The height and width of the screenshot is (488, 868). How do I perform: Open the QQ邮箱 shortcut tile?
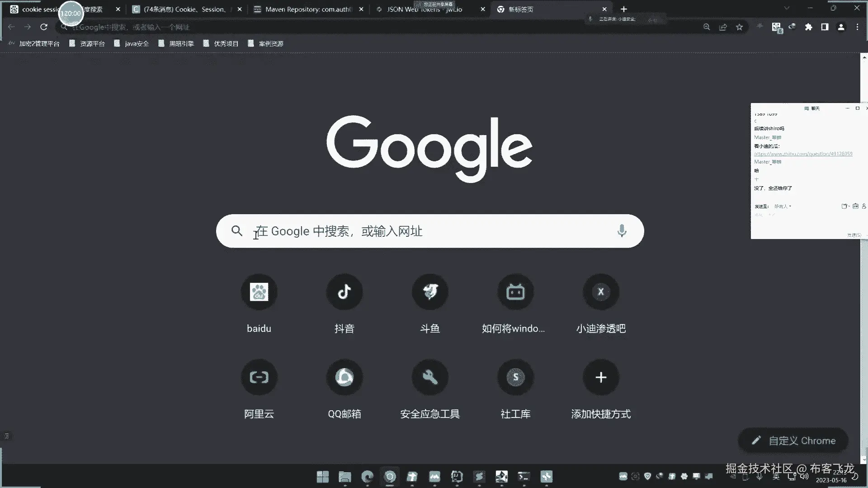344,377
